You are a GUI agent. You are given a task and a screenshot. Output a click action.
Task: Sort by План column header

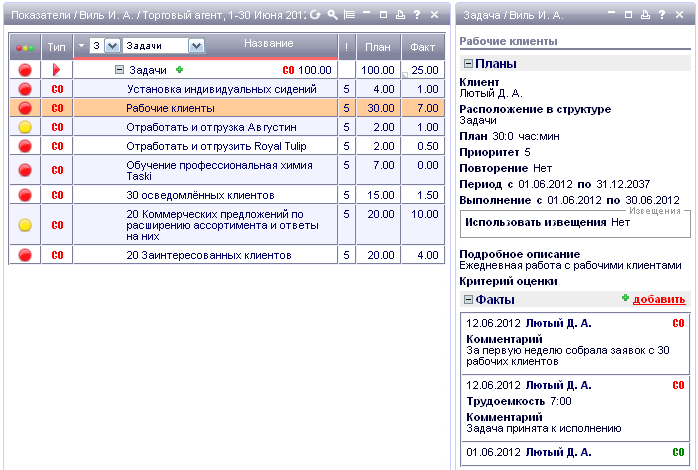(x=378, y=47)
